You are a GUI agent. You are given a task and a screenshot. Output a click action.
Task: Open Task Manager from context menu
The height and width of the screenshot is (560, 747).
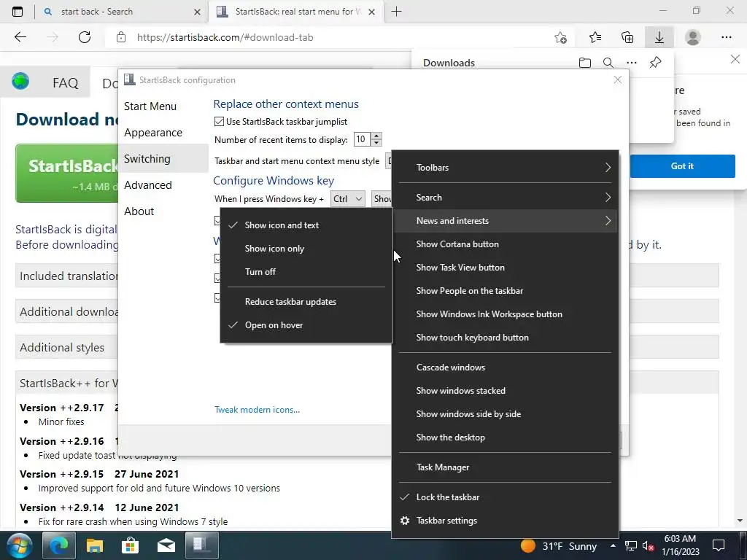505,467
